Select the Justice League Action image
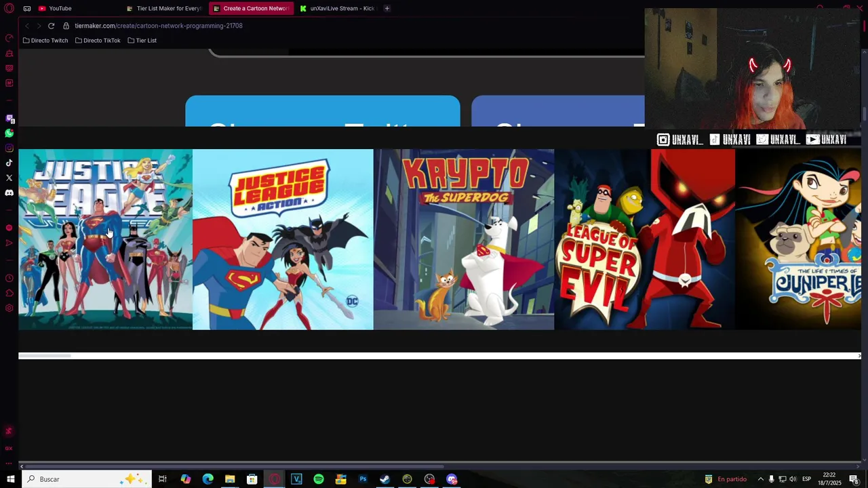 coord(283,239)
